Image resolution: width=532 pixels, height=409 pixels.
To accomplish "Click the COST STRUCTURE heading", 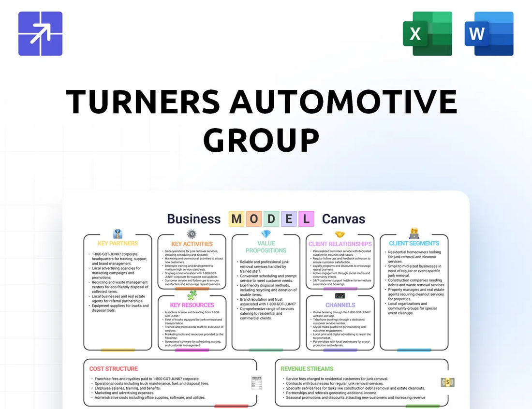I will (114, 369).
